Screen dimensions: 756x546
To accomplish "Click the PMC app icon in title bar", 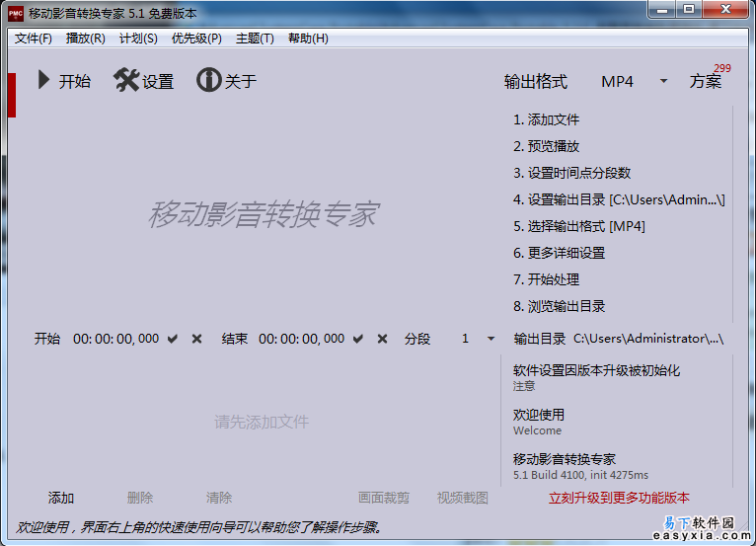I will [16, 12].
